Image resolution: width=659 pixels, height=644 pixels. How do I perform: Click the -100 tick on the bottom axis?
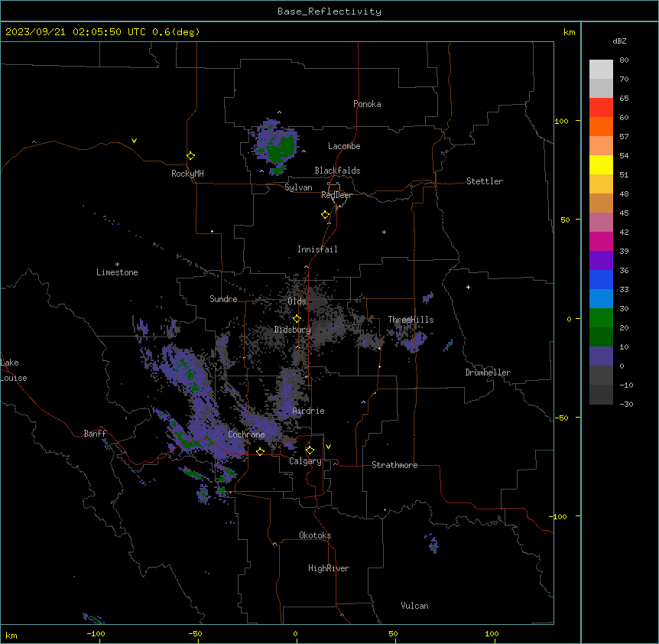[x=96, y=633]
